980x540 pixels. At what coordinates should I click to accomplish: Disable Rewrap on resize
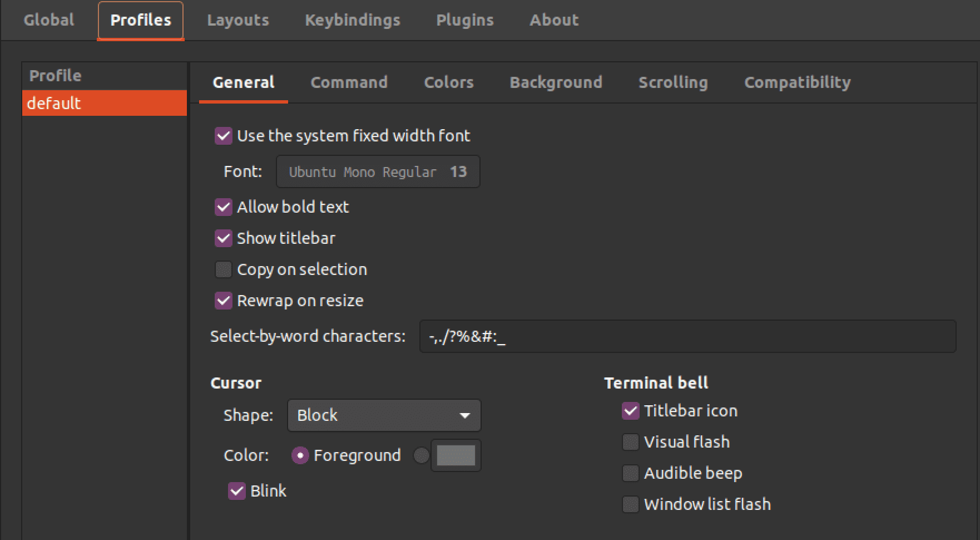pos(223,301)
